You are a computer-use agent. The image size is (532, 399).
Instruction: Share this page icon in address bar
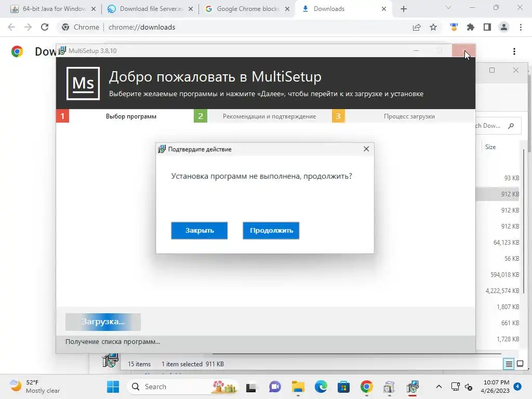pyautogui.click(x=416, y=27)
